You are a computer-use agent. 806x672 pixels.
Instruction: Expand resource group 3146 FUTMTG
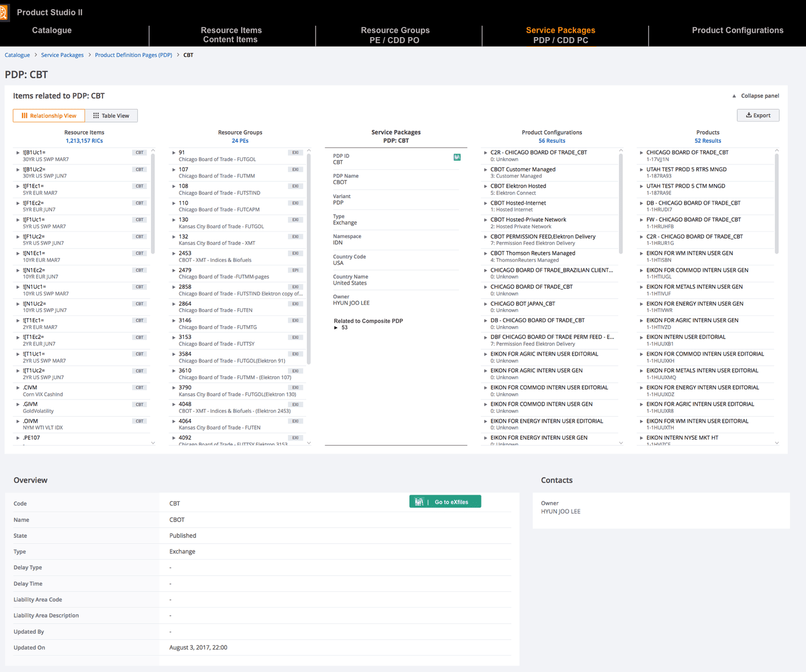click(x=174, y=321)
